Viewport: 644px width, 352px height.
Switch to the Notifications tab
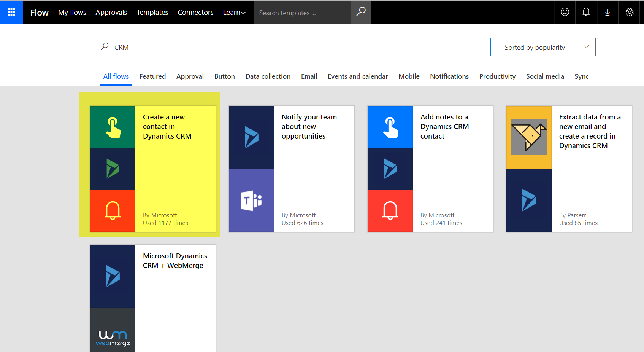(449, 76)
